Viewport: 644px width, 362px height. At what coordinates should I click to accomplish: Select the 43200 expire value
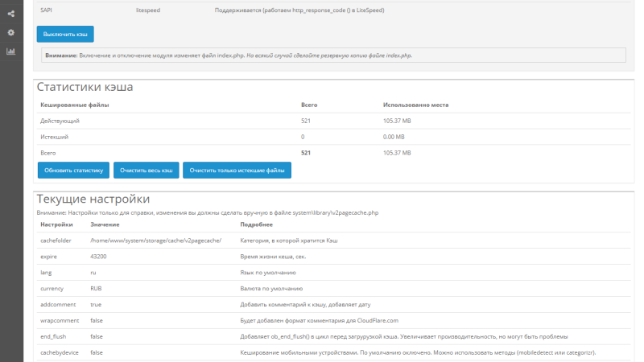coord(98,257)
